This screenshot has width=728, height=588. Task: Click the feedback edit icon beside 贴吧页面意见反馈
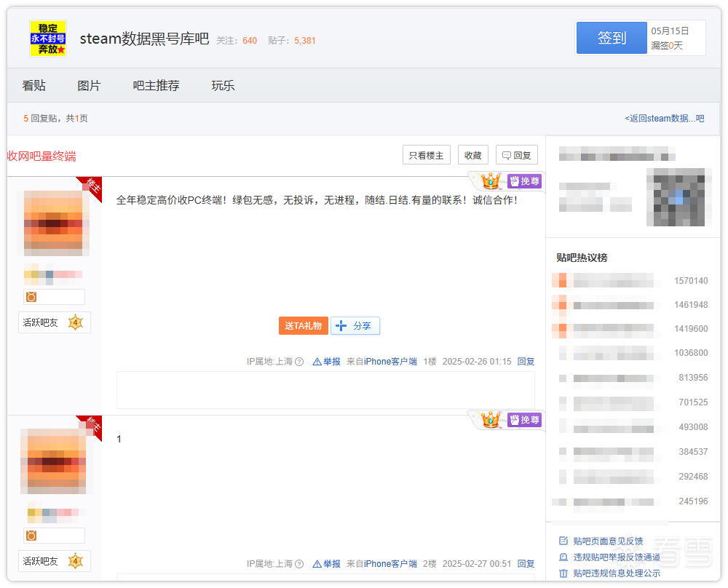click(x=563, y=541)
